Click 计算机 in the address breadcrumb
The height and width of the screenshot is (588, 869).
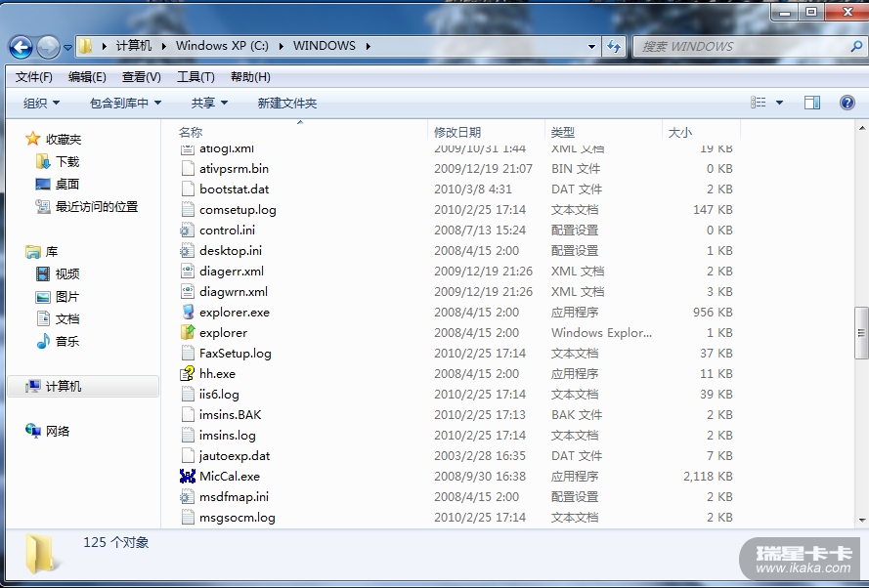133,46
